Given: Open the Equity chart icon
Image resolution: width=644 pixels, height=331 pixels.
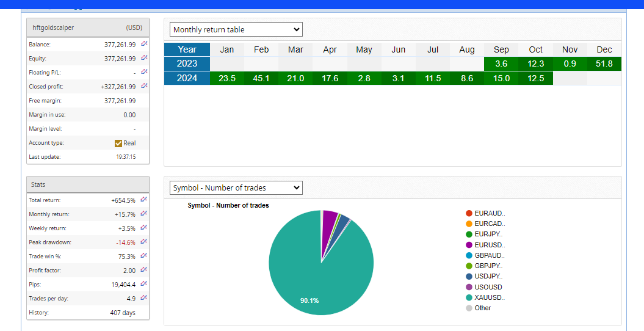Looking at the screenshot, I should coord(144,58).
